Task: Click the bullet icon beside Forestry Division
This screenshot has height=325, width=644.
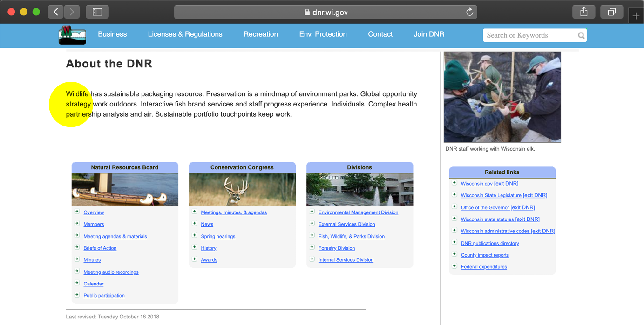Action: coord(312,247)
